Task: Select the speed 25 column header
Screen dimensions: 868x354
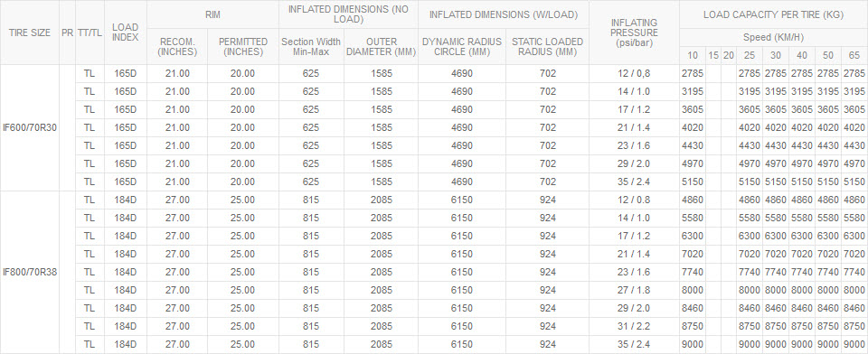Action: click(x=749, y=56)
